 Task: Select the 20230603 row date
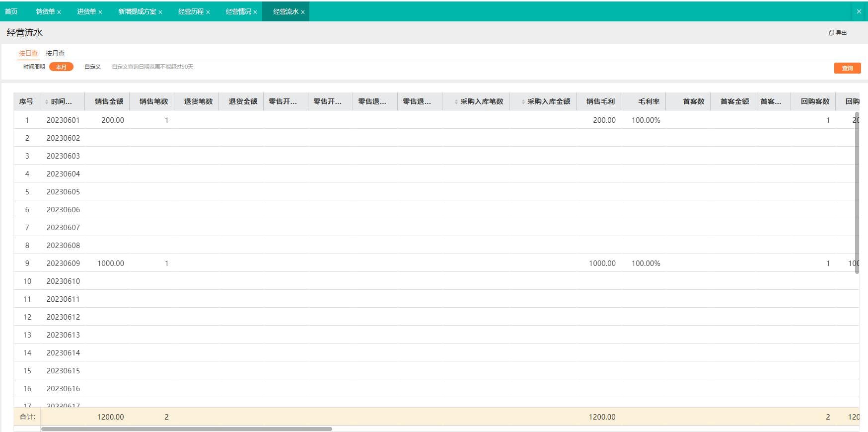[63, 156]
